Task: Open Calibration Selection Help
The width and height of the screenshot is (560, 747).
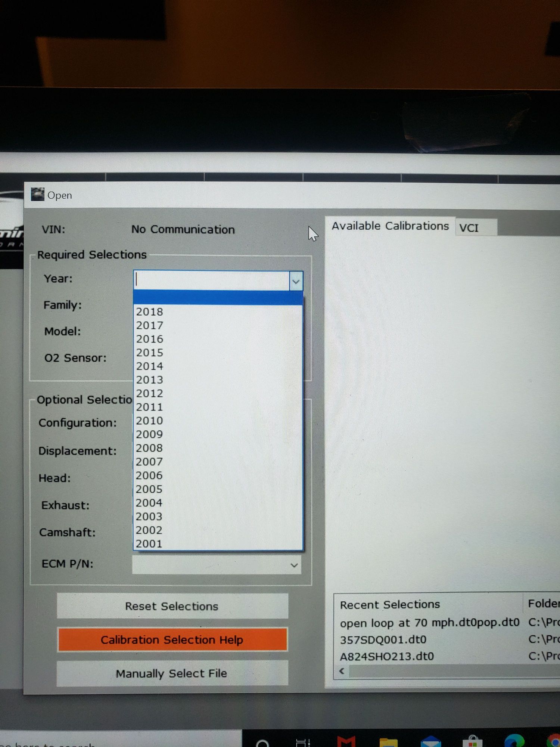Action: [x=172, y=640]
